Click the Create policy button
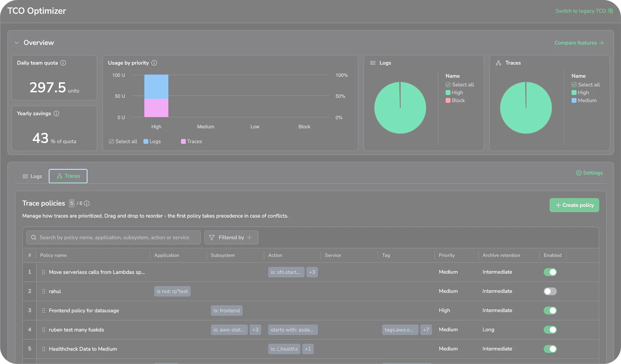The height and width of the screenshot is (364, 621). click(x=574, y=205)
